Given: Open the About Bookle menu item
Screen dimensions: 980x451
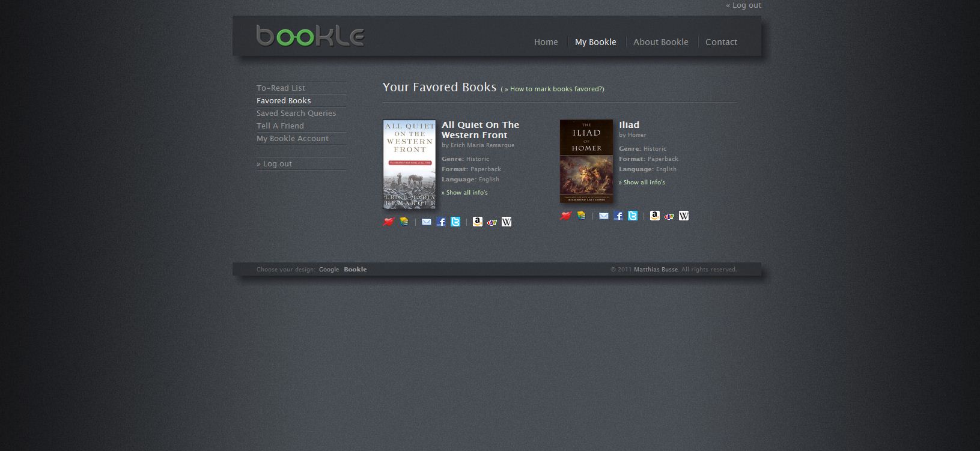Looking at the screenshot, I should [x=661, y=42].
